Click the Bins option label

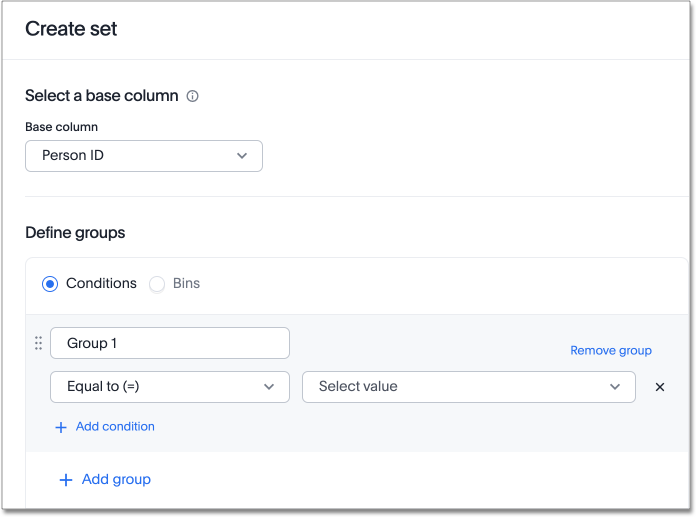click(186, 284)
